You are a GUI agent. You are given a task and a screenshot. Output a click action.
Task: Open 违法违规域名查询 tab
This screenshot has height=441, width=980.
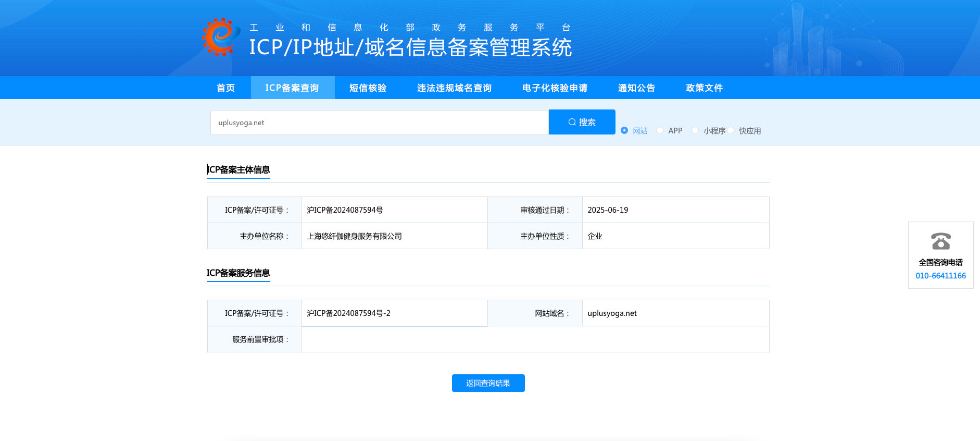455,88
